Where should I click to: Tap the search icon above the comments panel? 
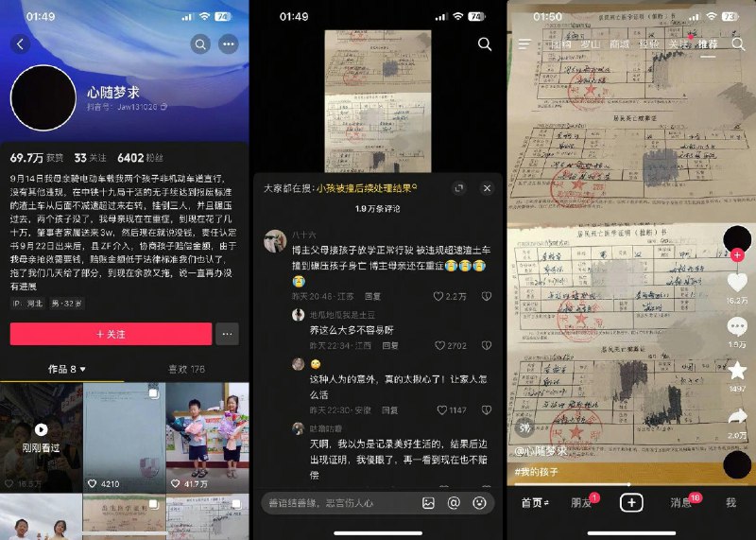click(x=485, y=44)
